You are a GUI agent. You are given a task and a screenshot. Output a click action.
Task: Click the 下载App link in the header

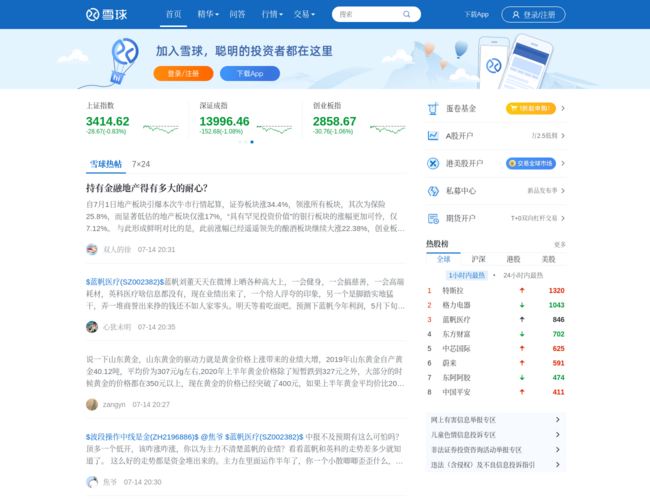coord(476,15)
